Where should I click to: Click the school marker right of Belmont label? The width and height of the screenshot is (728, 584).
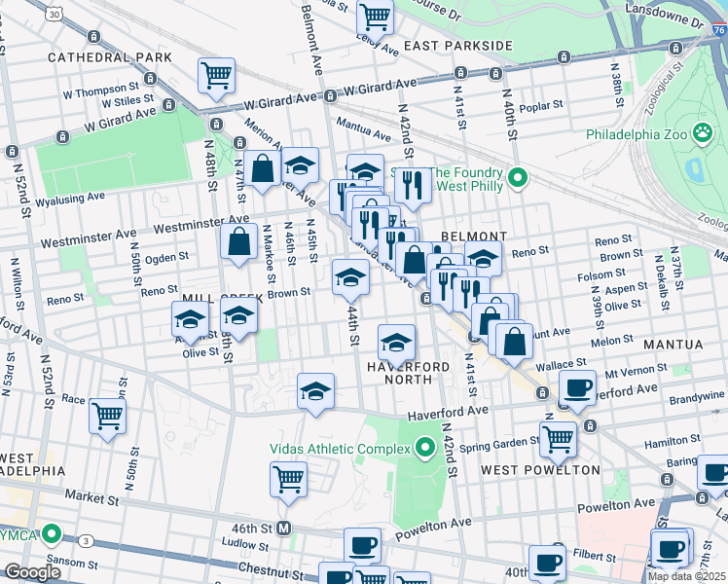484,259
